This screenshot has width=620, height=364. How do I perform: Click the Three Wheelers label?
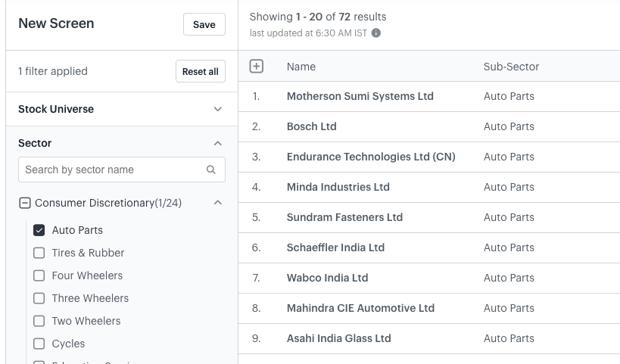pos(90,298)
